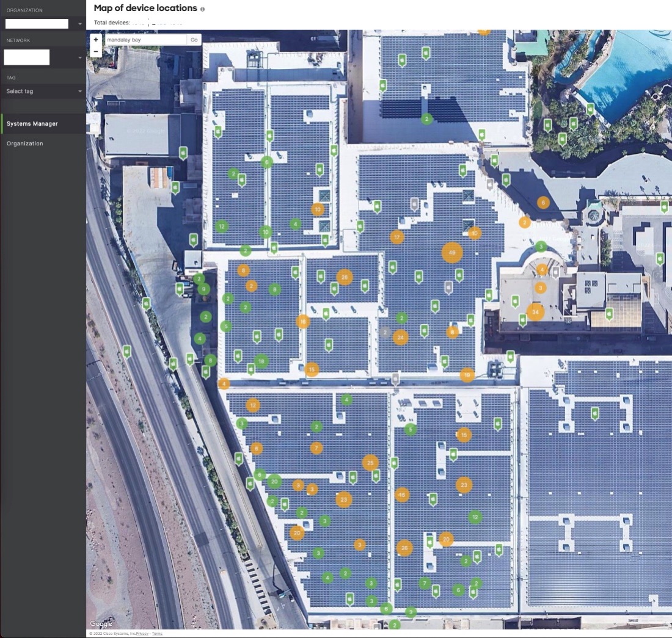Click the orange cluster marked 25
Image resolution: width=672 pixels, height=638 pixels.
point(370,463)
